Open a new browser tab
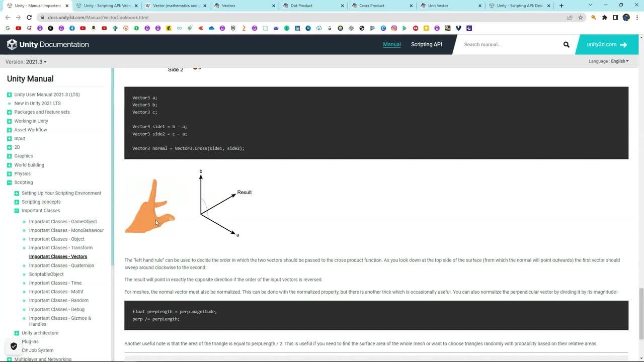 (561, 6)
